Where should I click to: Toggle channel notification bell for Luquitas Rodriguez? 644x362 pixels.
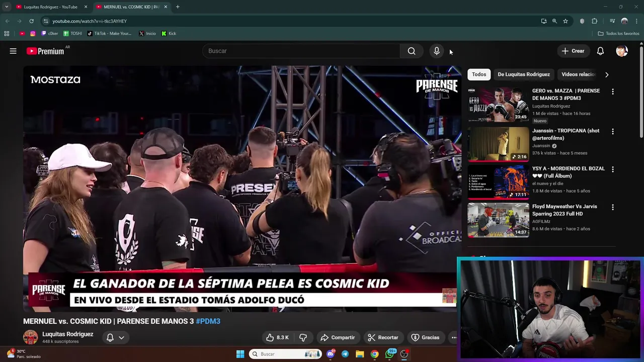pyautogui.click(x=110, y=337)
